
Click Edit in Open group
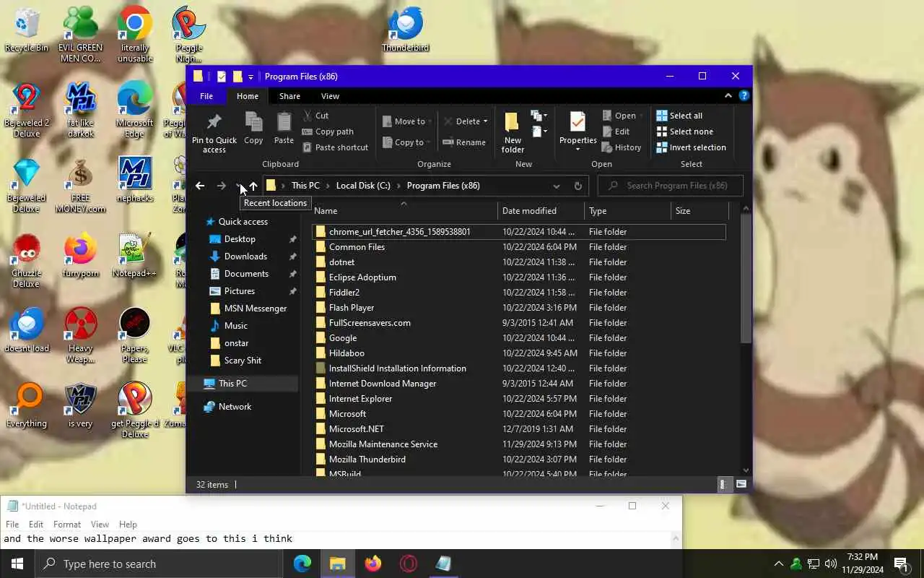[616, 131]
